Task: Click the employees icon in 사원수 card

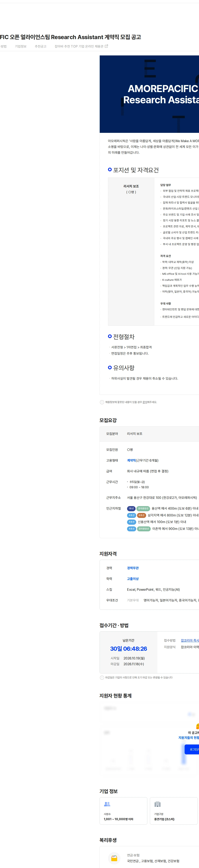Action: [107, 804]
